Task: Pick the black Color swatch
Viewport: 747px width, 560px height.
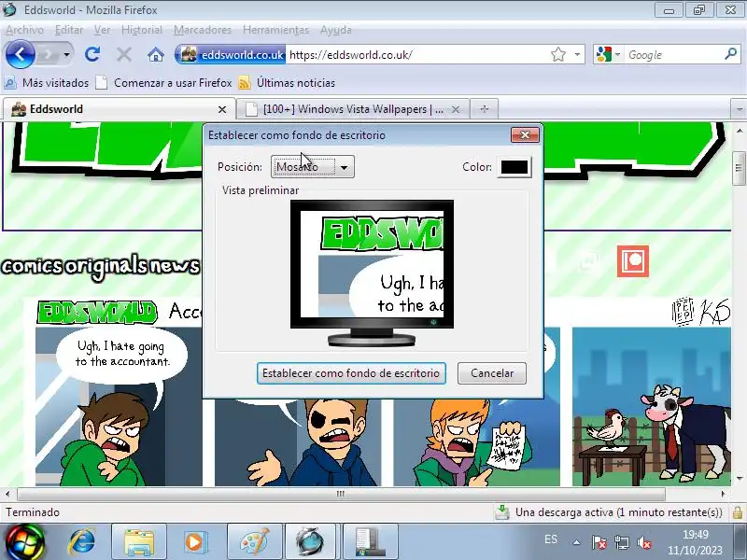Action: (x=514, y=167)
